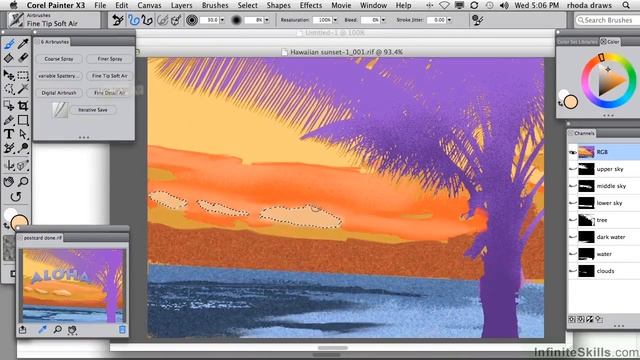Select the Mirror Painting tool
Viewport: 640px width, 360px height.
click(x=9, y=165)
